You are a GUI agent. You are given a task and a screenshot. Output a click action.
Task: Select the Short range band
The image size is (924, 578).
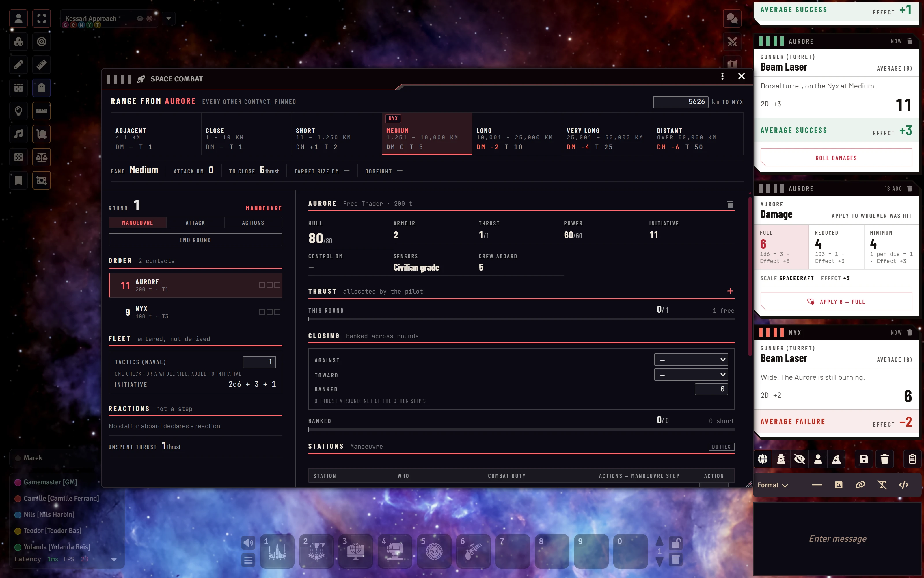click(x=336, y=134)
